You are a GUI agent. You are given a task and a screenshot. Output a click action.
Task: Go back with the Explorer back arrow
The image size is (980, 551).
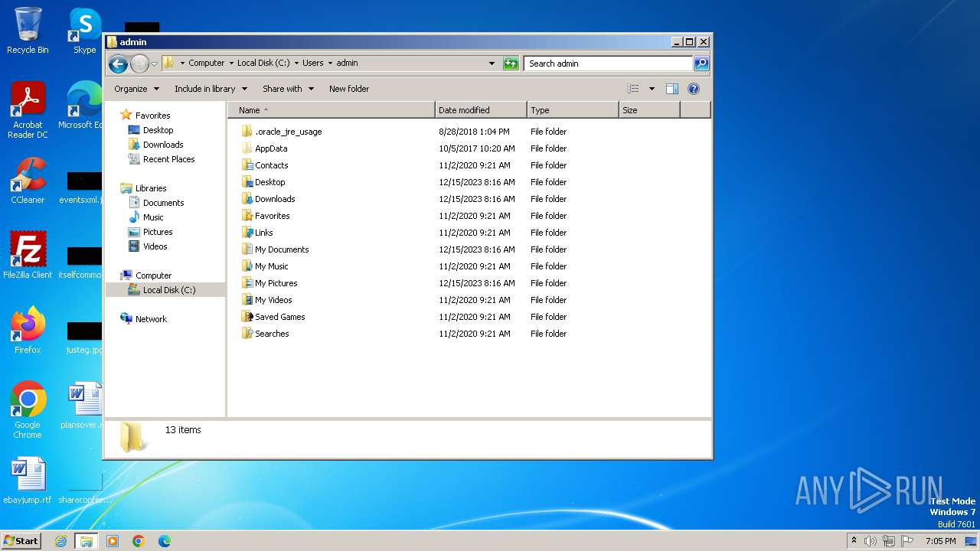(x=118, y=64)
